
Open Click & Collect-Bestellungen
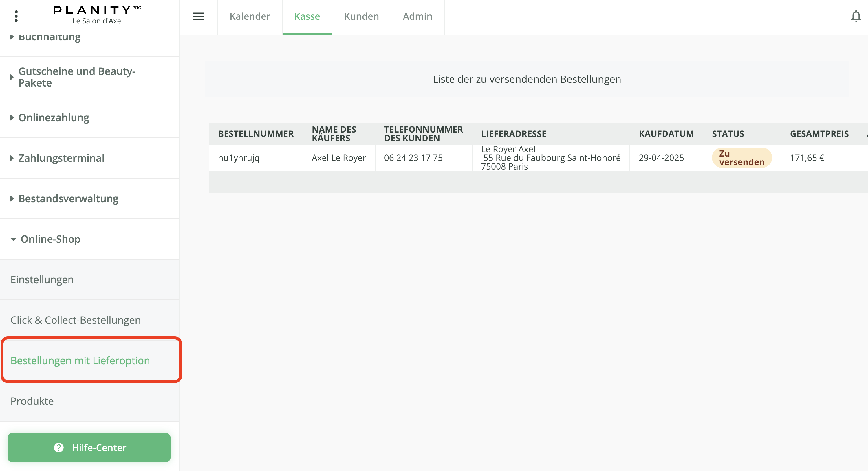point(76,320)
